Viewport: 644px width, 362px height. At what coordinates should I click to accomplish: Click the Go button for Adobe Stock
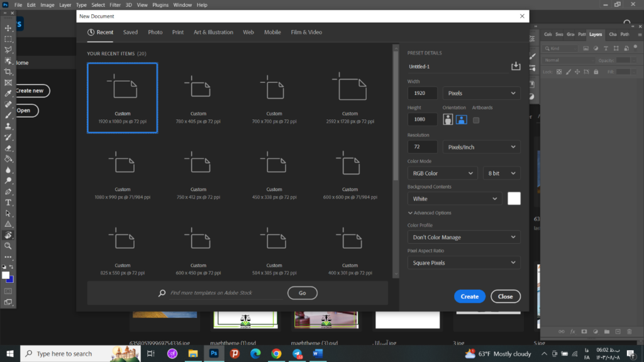(x=303, y=293)
